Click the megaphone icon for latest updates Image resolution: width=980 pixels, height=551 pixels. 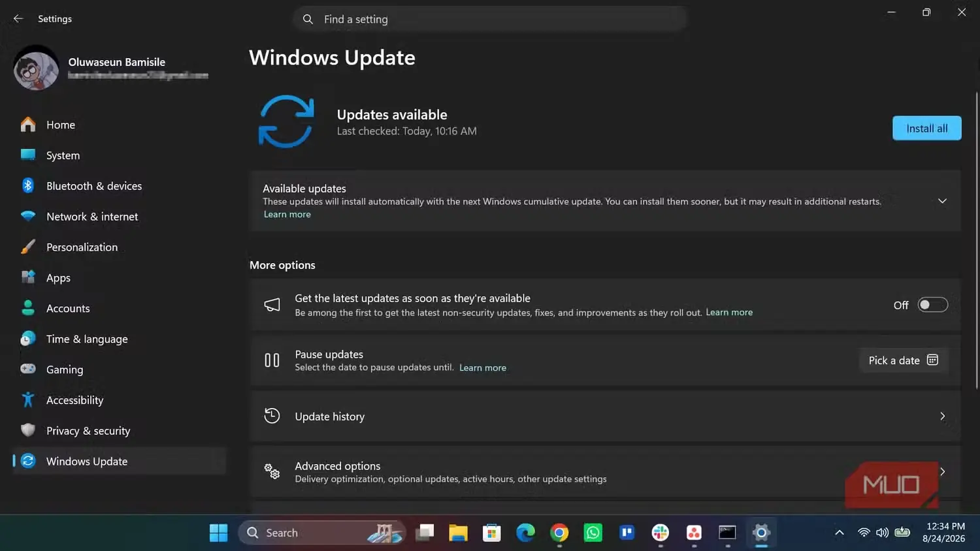[272, 305]
